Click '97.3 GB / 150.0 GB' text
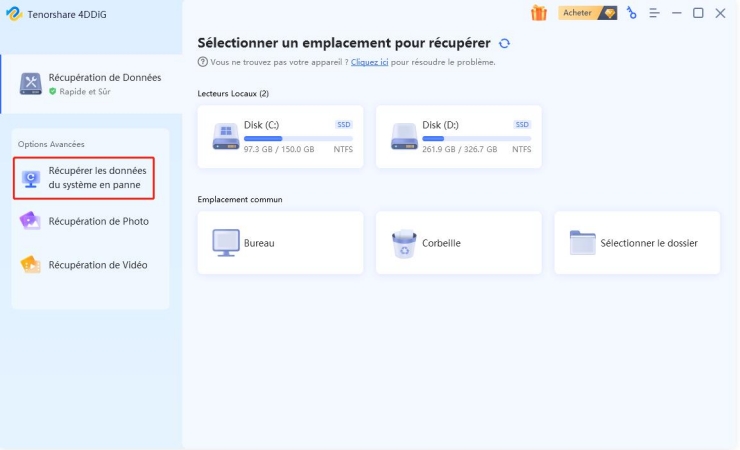The image size is (740, 450). coord(279,149)
